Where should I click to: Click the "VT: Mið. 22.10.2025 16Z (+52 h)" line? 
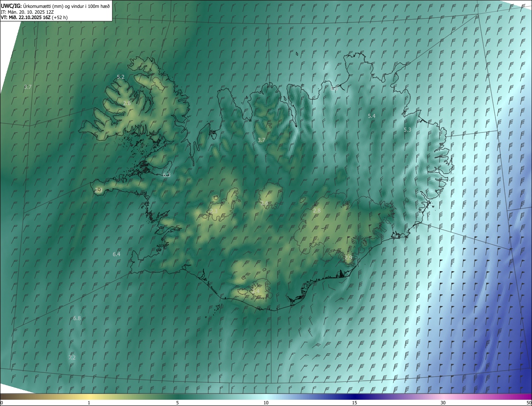(34, 17)
